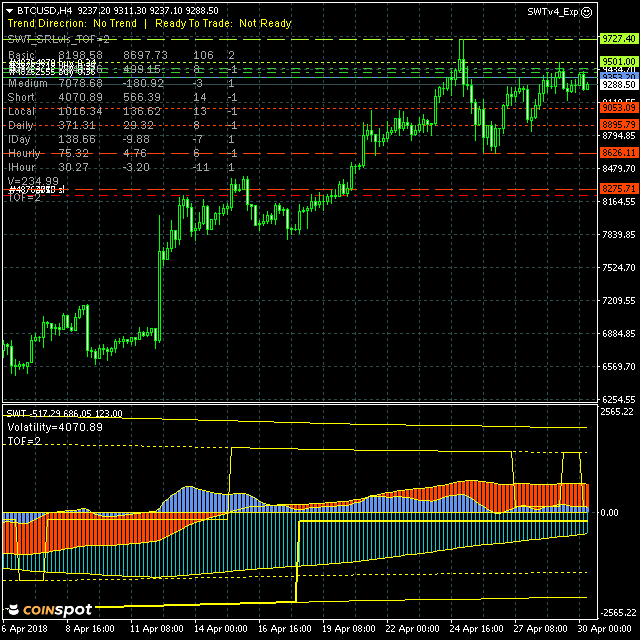Click the 0.00 level on indicator scale
The width and height of the screenshot is (640, 640).
click(611, 512)
